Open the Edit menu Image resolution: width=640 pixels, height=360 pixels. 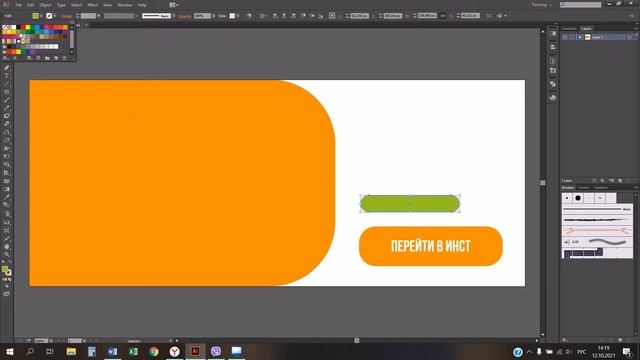coord(31,5)
